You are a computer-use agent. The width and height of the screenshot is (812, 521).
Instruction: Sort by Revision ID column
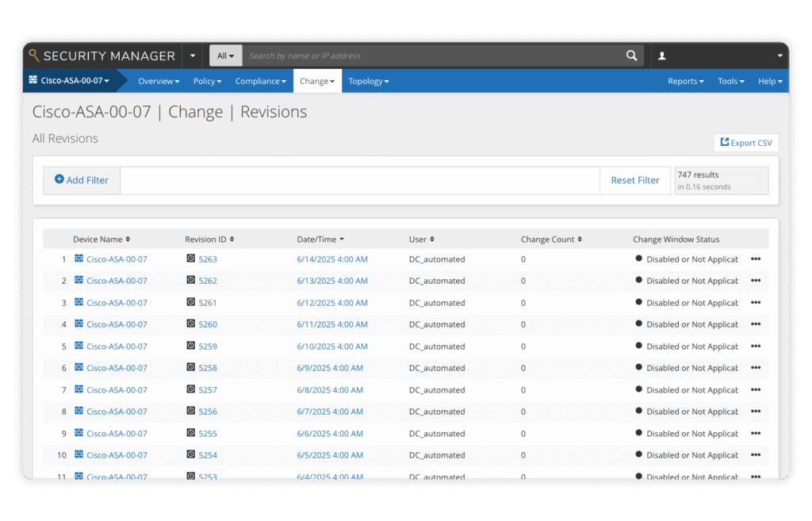tap(209, 239)
